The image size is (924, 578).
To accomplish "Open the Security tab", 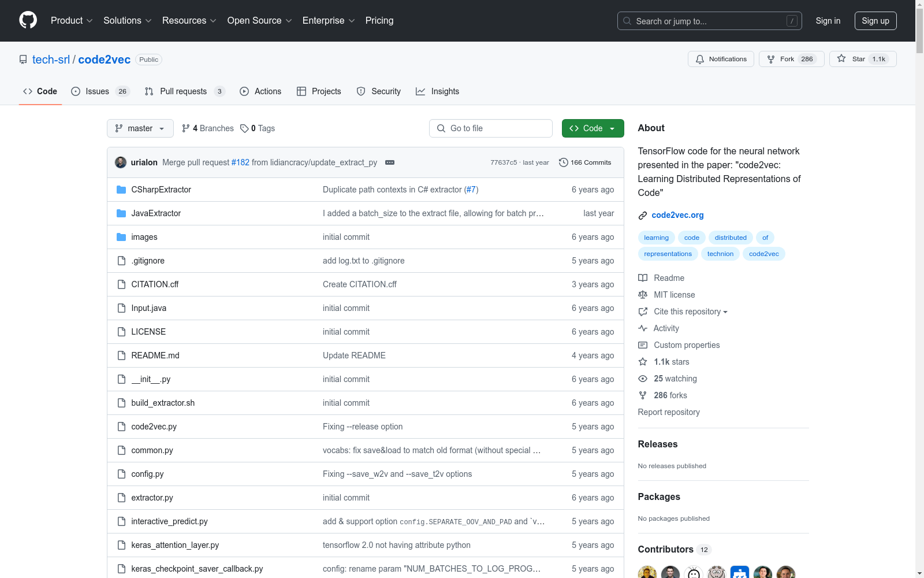I will [x=379, y=91].
